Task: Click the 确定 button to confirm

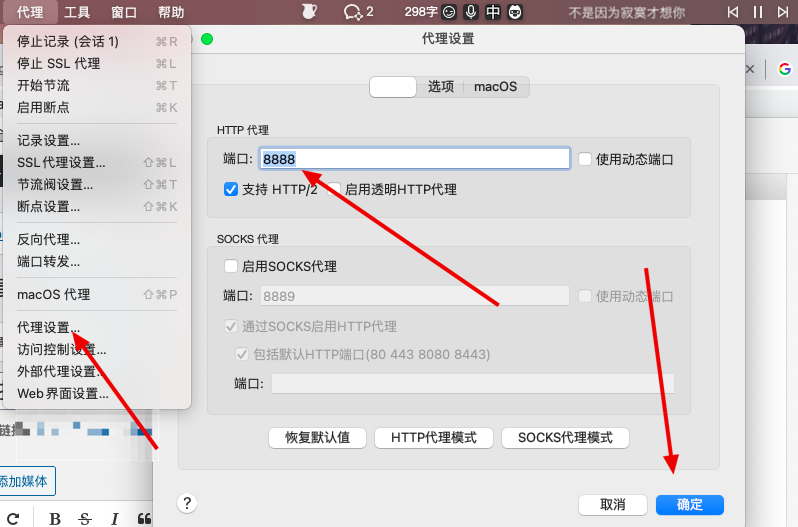Action: click(689, 504)
